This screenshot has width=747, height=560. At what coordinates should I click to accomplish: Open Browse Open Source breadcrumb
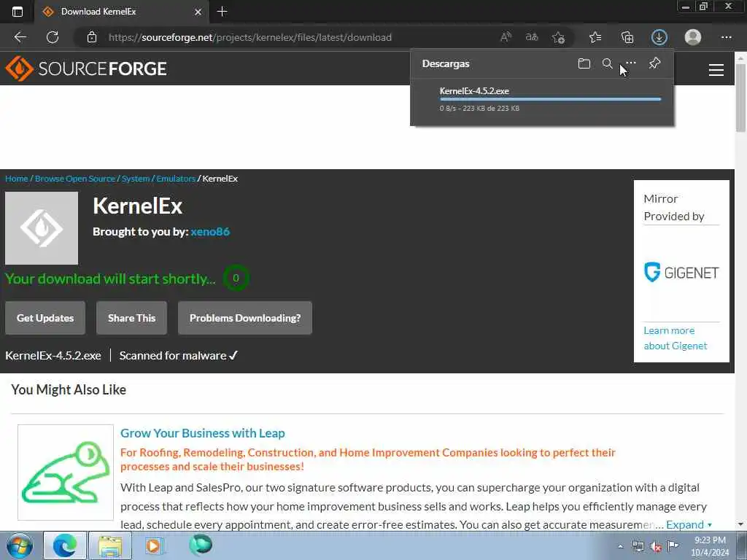(x=75, y=179)
